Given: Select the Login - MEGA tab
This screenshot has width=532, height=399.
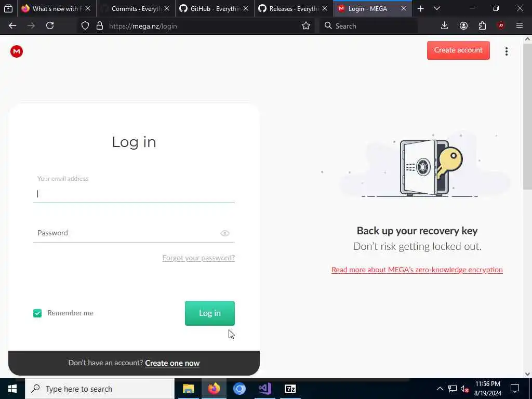Looking at the screenshot, I should (x=373, y=8).
